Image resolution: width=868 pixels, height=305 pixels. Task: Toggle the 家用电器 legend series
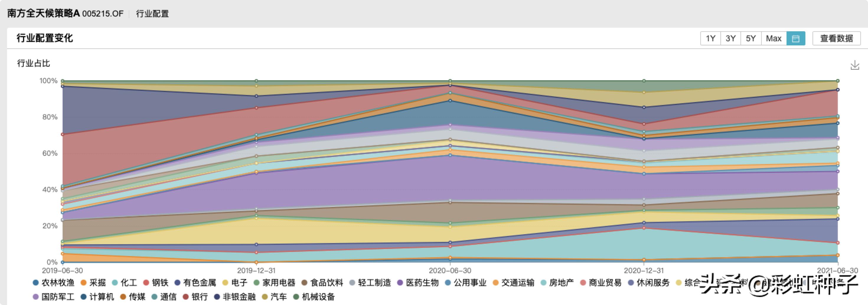(275, 283)
